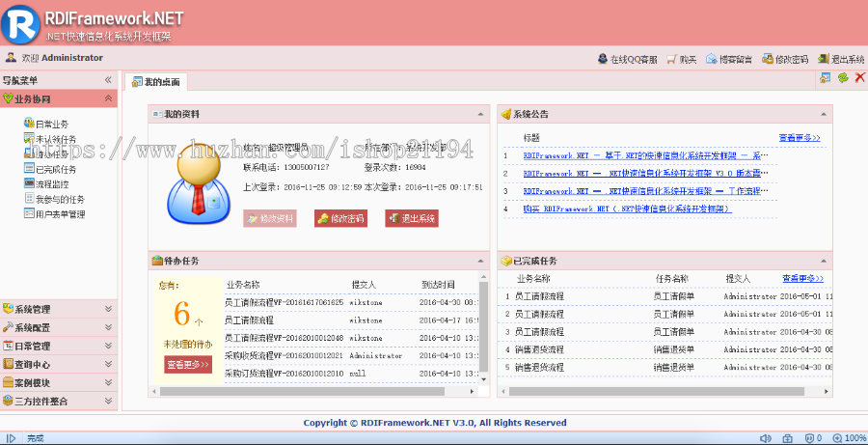Click the play-style icon at status bar left
Image resolution: width=868 pixels, height=445 pixels.
tap(11, 438)
